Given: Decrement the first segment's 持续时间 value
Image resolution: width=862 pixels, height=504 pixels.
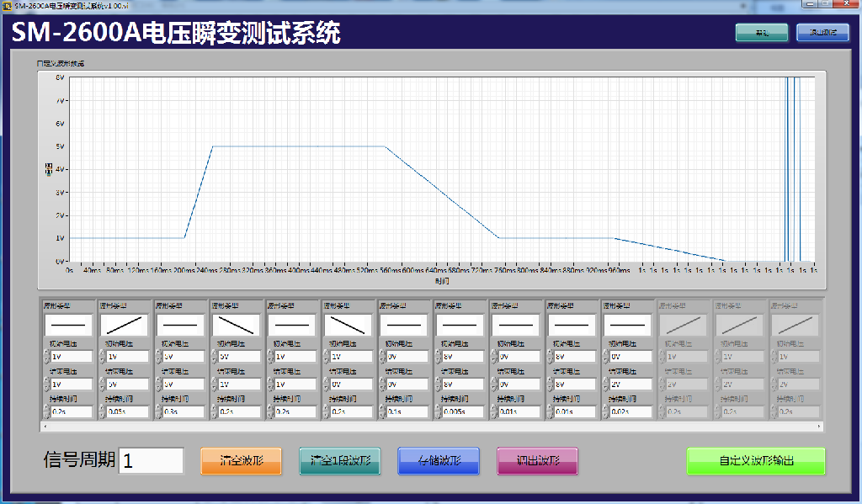Looking at the screenshot, I should 47,415.
